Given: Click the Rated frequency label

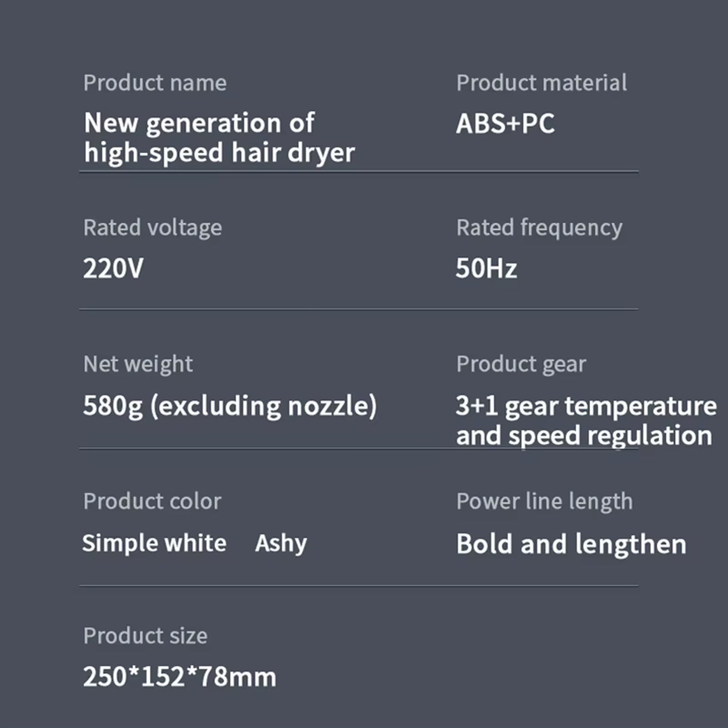Looking at the screenshot, I should [539, 227].
